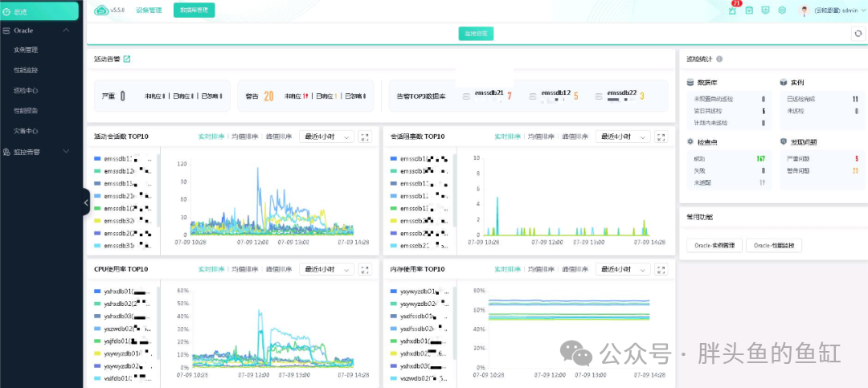The height and width of the screenshot is (388, 868).
Task: Open the alarm bell with badge 21
Action: point(732,10)
